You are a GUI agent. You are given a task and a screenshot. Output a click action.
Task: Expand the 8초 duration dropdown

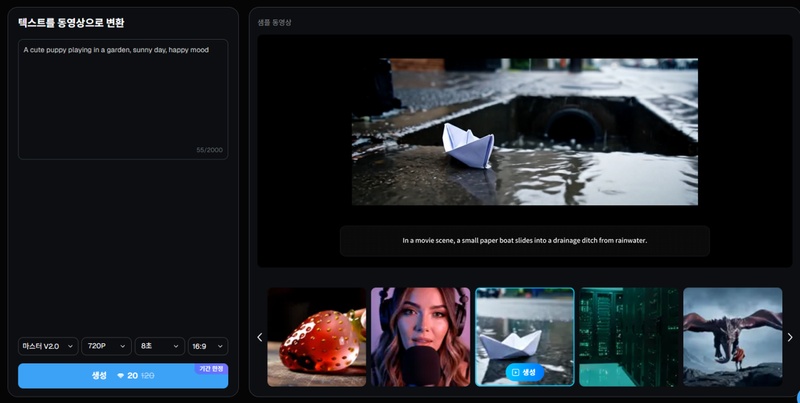tap(159, 346)
